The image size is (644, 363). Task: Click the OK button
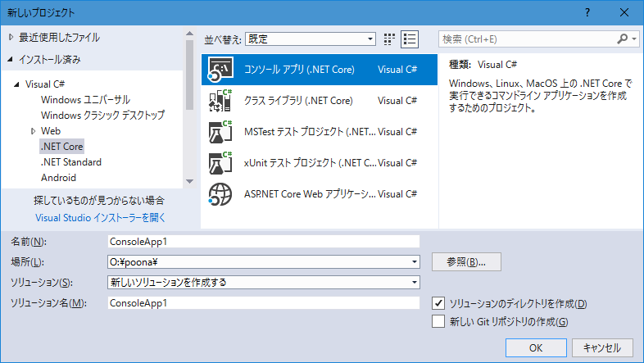(x=536, y=347)
